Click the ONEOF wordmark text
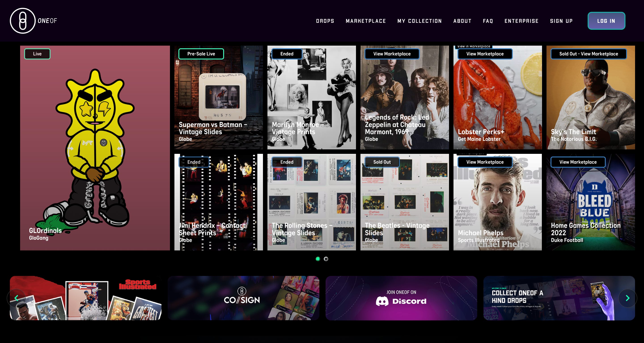Image resolution: width=644 pixels, height=343 pixels. pyautogui.click(x=47, y=21)
